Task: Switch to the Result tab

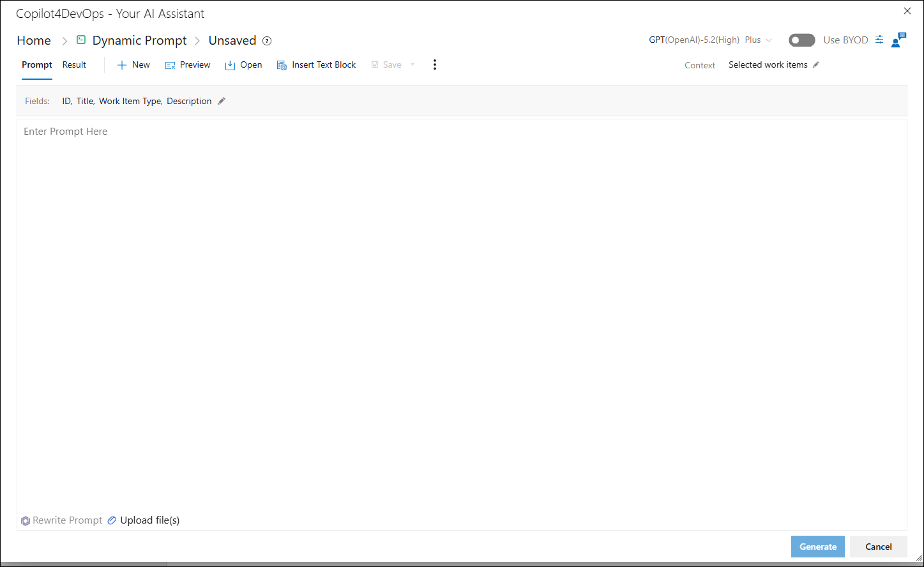Action: point(74,64)
